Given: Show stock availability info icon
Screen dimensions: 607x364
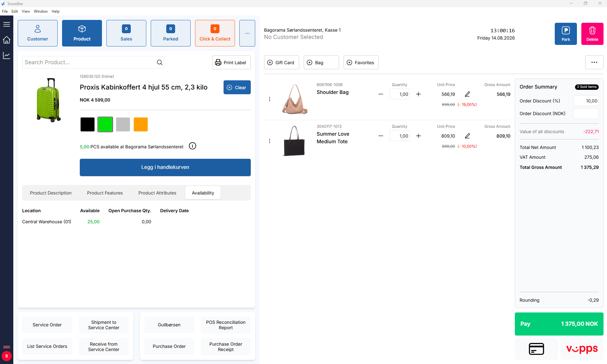Looking at the screenshot, I should tap(193, 146).
